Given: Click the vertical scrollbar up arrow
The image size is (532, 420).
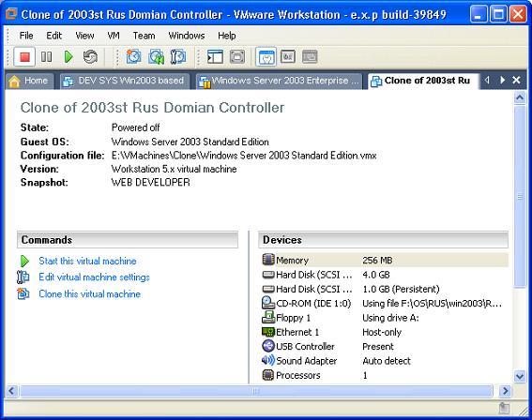Looking at the screenshot, I should (x=520, y=97).
